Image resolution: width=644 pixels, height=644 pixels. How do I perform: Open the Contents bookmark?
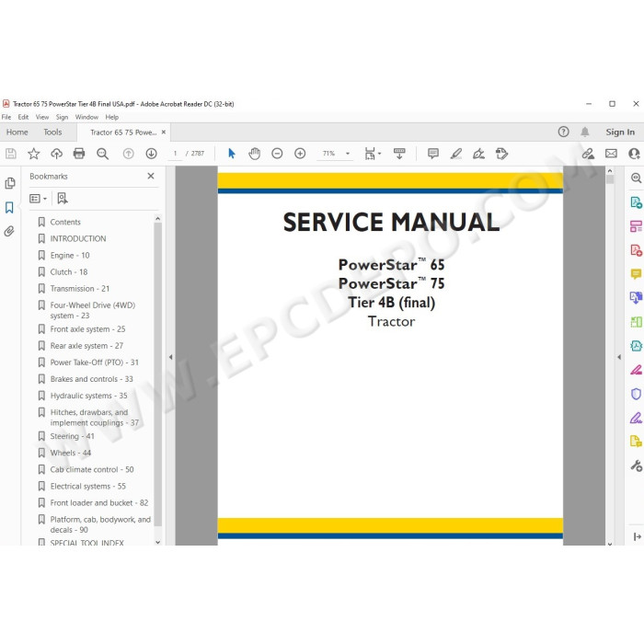tap(65, 223)
